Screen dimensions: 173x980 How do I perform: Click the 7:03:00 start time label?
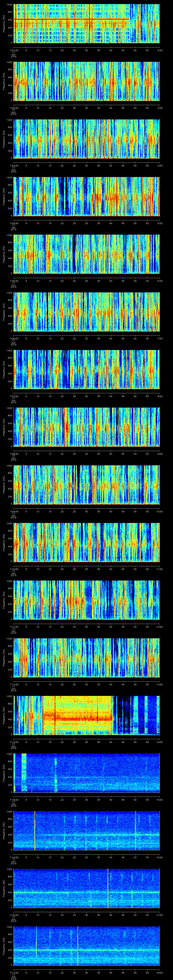14,166
